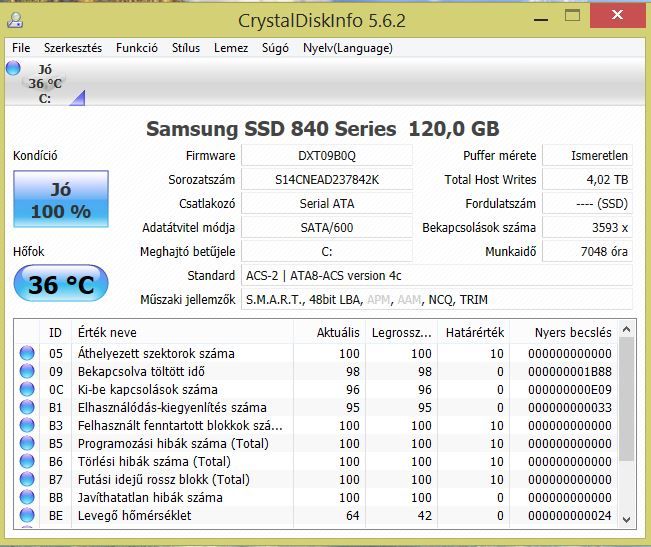
Task: Click raw value 000000001B88
Action: click(x=570, y=371)
